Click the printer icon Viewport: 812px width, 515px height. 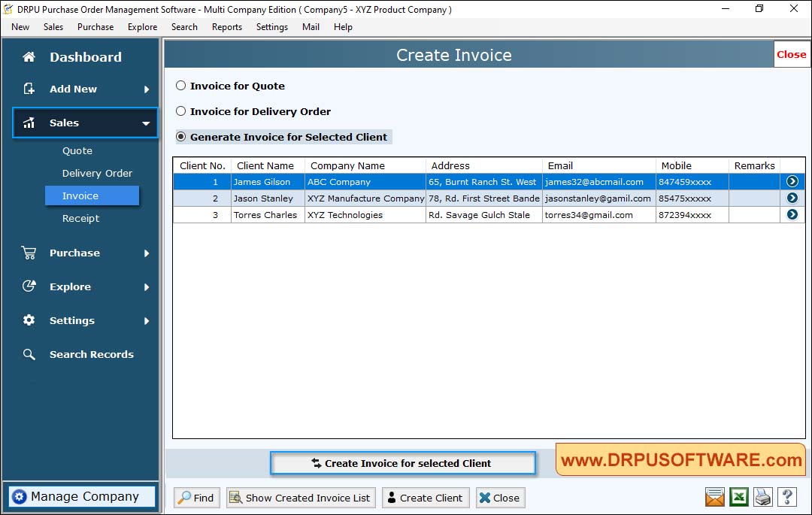tap(763, 498)
